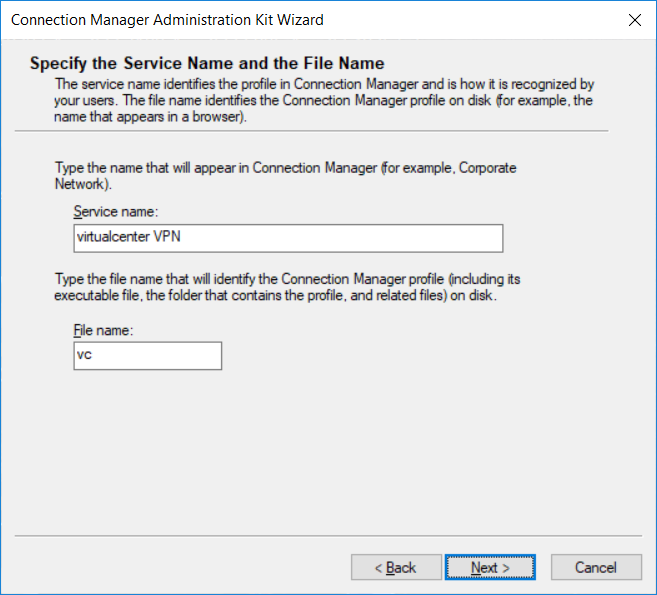Click the wizard window title bar text
Screen dimensions: 657x595
[167, 20]
